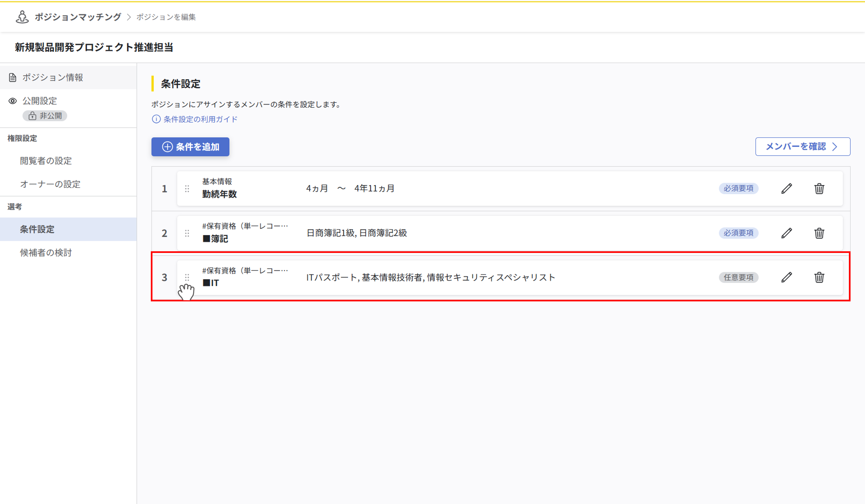Screen dimensions: 865x504
Task: Click the 条件を追加 button
Action: (191, 147)
